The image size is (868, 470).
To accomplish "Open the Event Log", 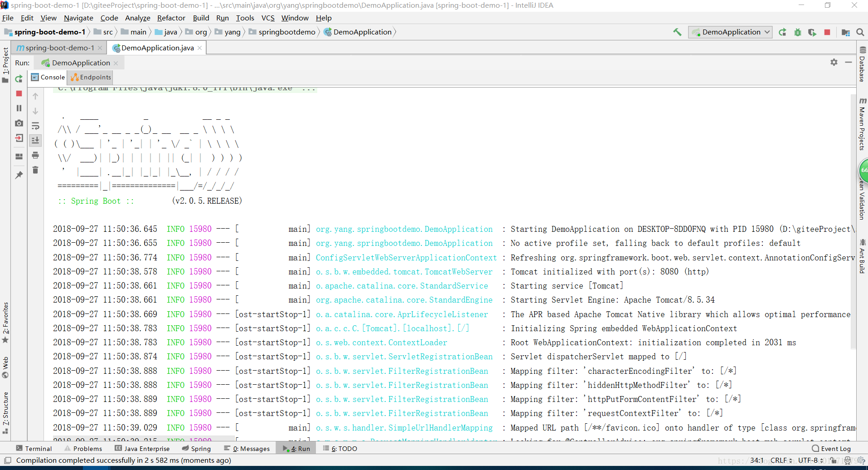I will pyautogui.click(x=831, y=448).
